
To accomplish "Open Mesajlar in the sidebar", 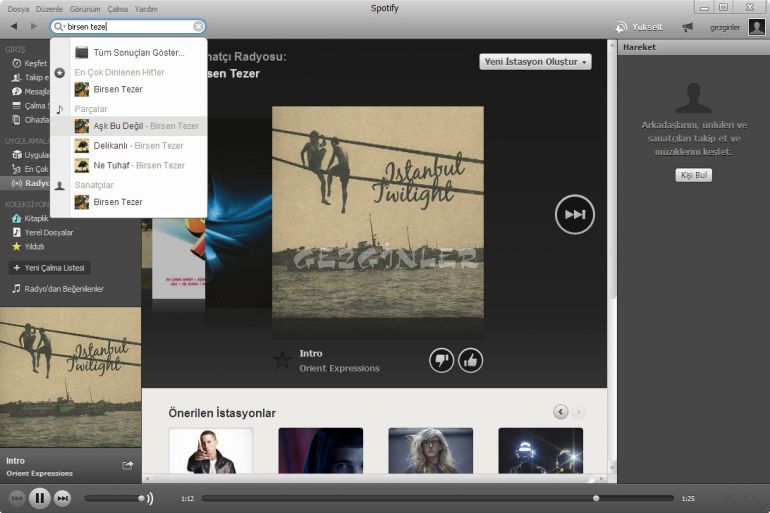I will tap(30, 91).
